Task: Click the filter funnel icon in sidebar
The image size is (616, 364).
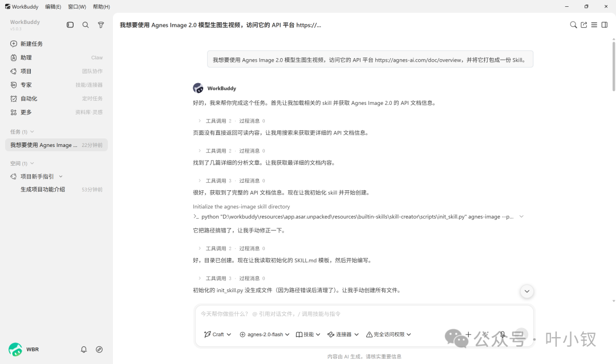Action: [x=101, y=24]
